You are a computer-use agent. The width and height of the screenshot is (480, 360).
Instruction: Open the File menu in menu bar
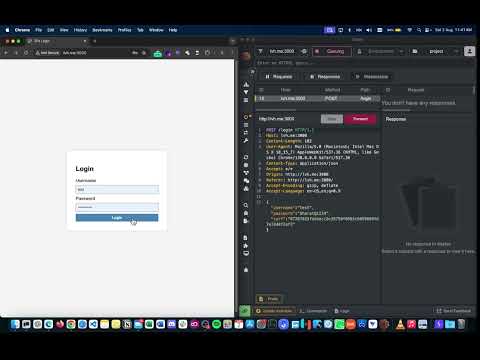tap(39, 30)
